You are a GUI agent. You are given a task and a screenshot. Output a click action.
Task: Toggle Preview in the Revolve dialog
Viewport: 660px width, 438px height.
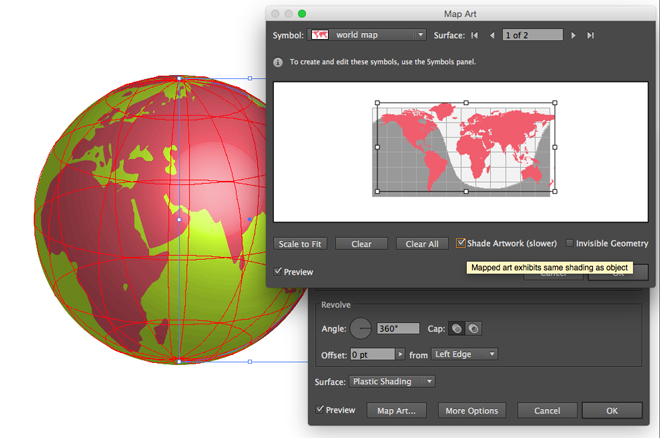point(320,409)
